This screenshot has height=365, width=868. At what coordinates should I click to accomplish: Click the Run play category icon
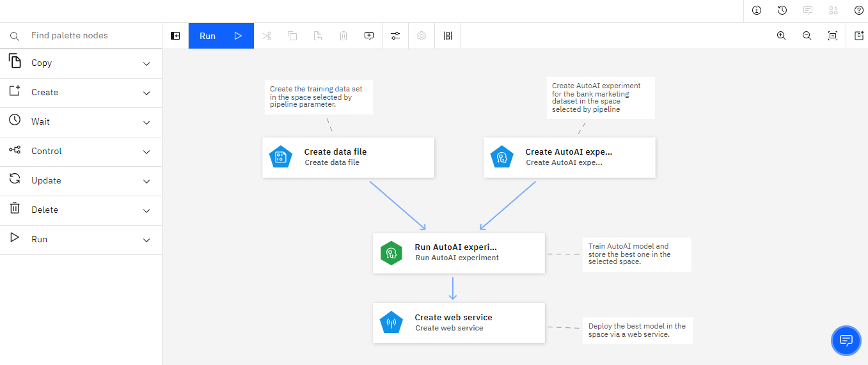[x=15, y=238]
